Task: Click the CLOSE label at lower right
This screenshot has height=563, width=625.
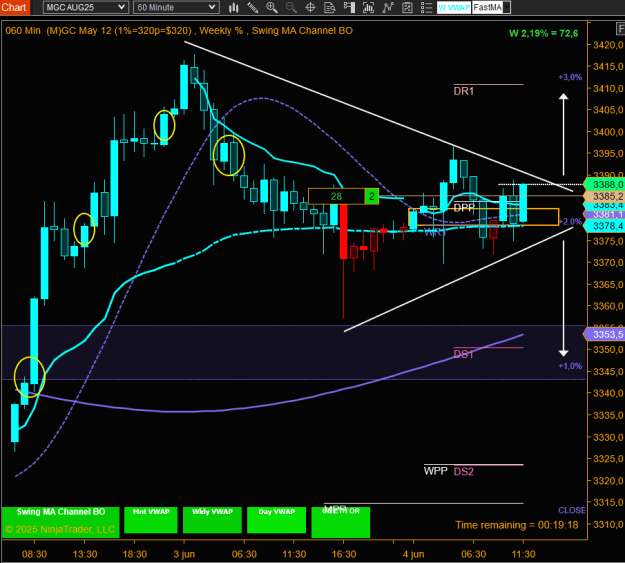Action: click(x=572, y=510)
